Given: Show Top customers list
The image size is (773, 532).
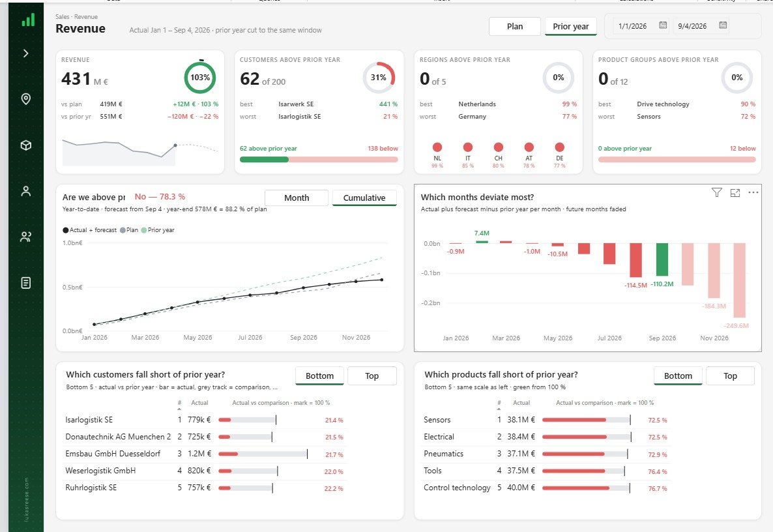Looking at the screenshot, I should point(372,376).
